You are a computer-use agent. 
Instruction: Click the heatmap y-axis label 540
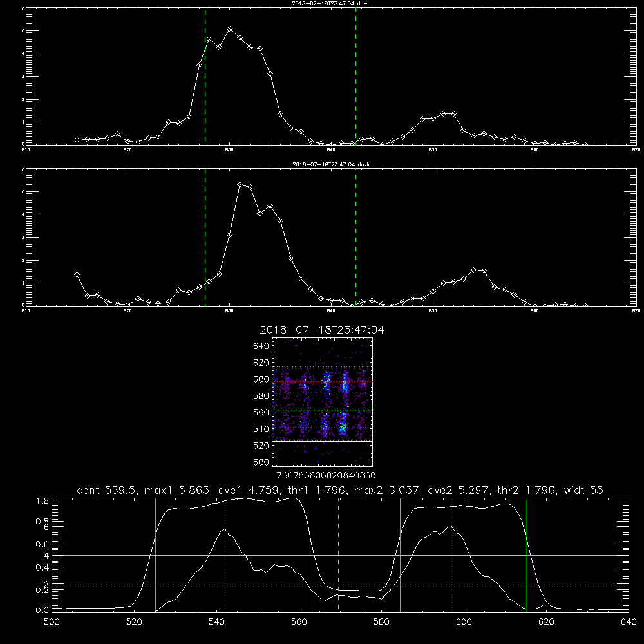(261, 429)
